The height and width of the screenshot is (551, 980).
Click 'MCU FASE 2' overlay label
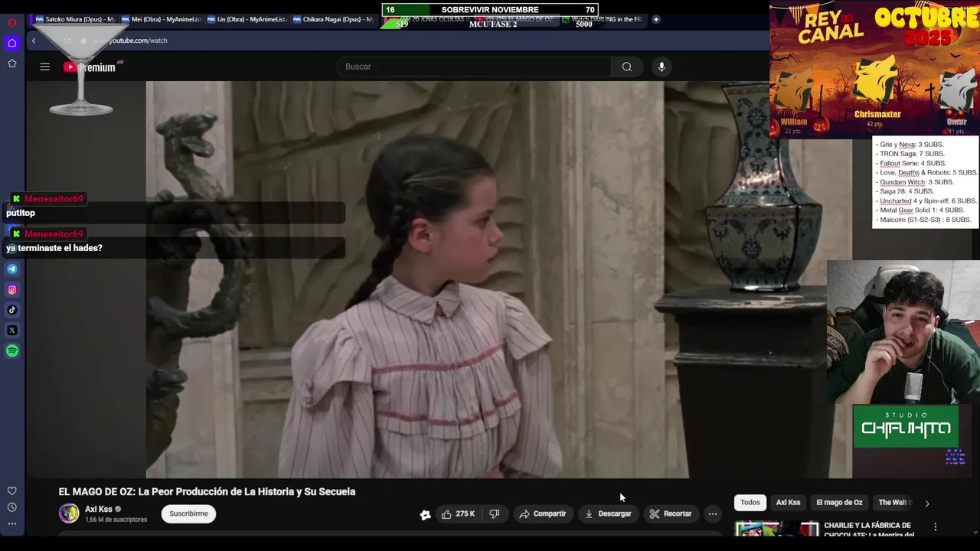click(x=493, y=24)
